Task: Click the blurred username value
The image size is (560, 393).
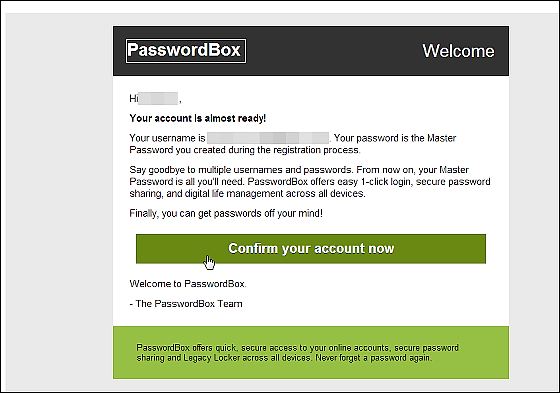Action: [x=268, y=138]
